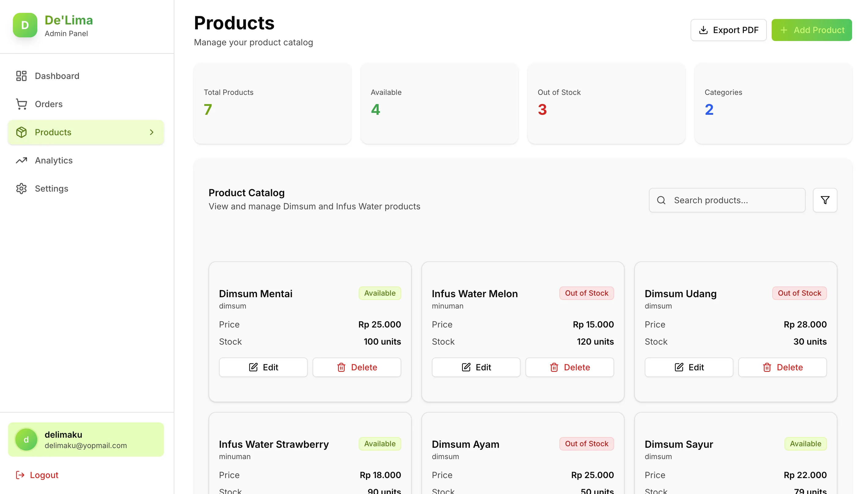Click the Settings gear icon
This screenshot has height=494, width=868.
(21, 189)
